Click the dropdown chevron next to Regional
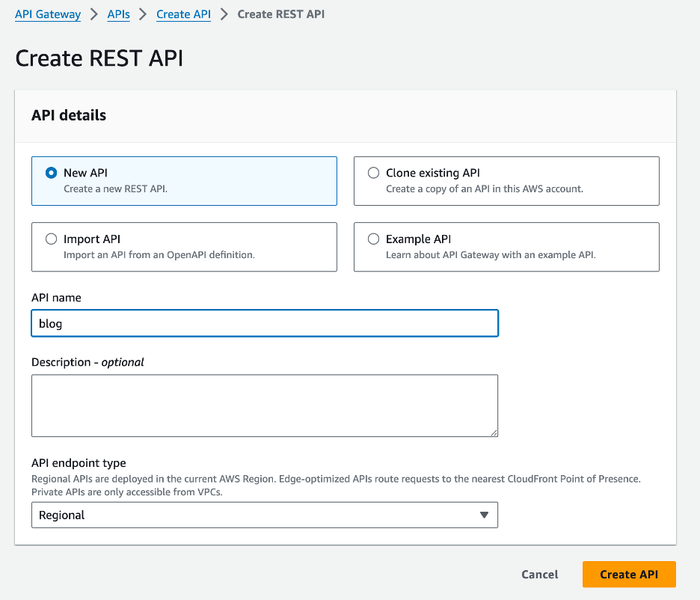Viewport: 700px width, 600px height. pos(483,515)
